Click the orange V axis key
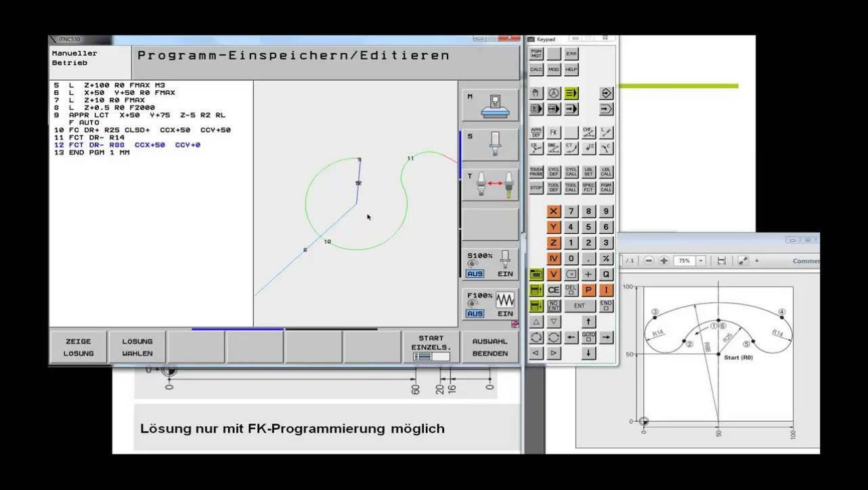 554,274
